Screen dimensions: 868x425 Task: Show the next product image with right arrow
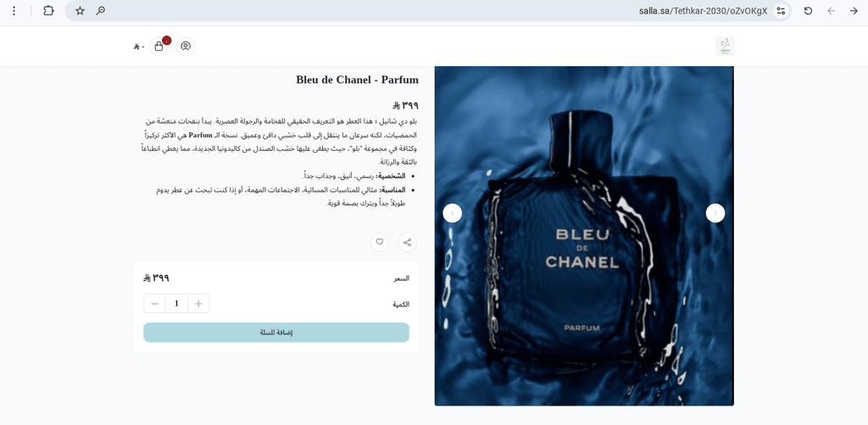coord(715,213)
